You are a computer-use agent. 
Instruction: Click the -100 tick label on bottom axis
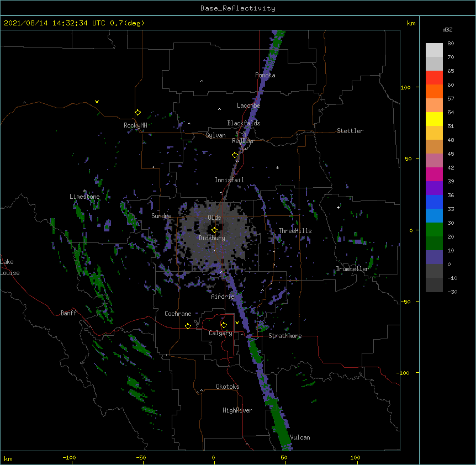(x=69, y=457)
